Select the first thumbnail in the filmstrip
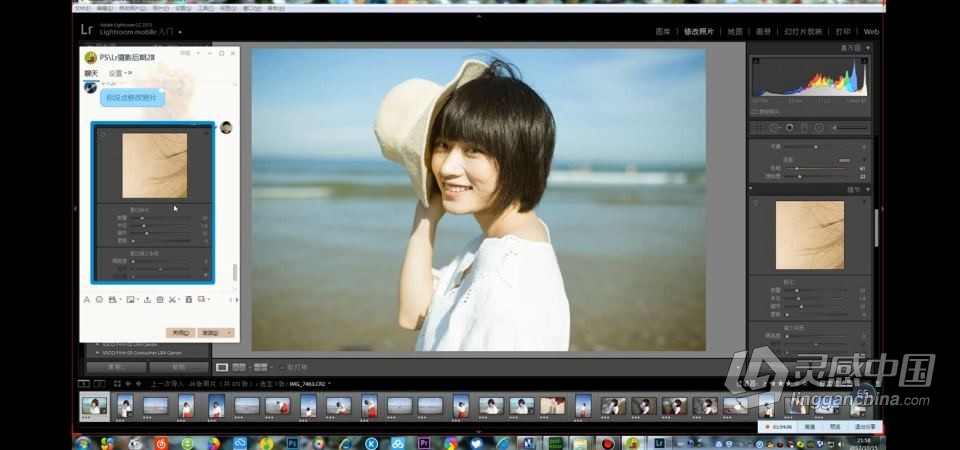 95,406
